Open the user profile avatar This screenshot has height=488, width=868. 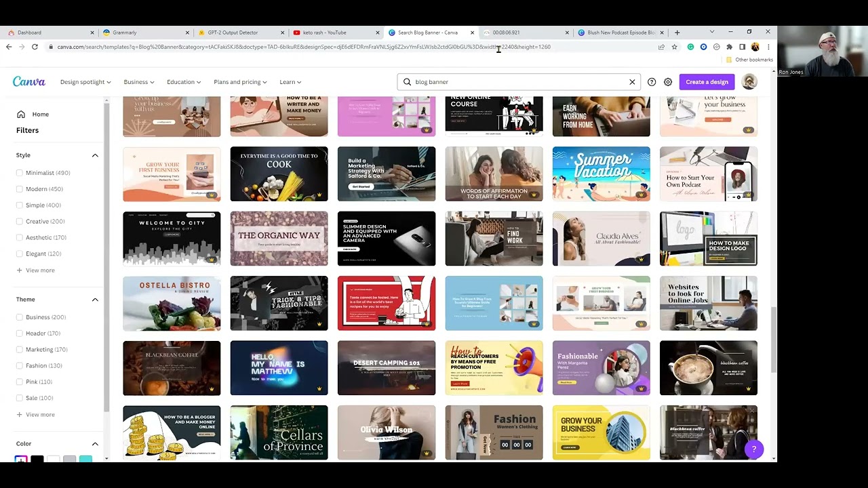[749, 82]
